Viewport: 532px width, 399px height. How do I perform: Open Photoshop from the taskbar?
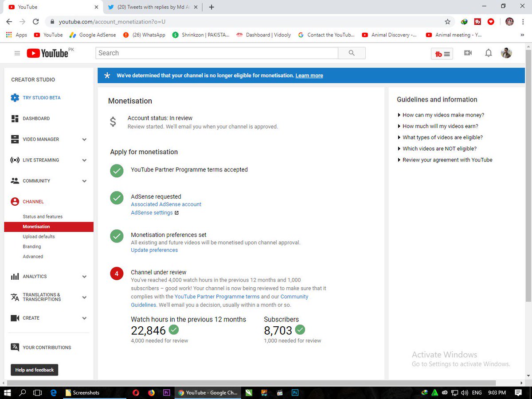pos(295,392)
